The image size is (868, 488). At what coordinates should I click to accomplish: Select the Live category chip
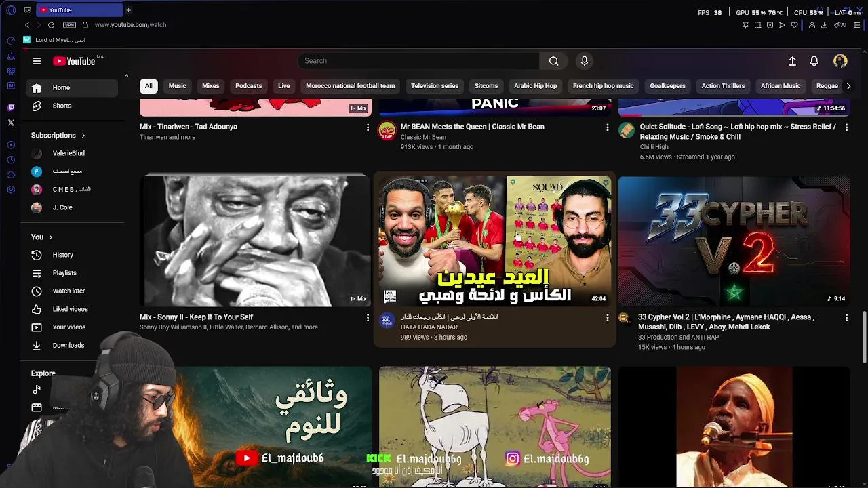click(283, 86)
